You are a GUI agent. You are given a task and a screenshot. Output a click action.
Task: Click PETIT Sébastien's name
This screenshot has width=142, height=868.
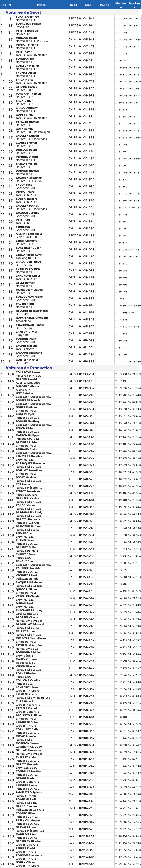[27, 31]
